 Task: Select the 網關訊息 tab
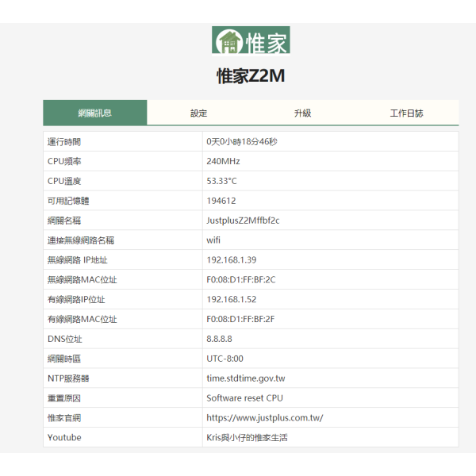tap(95, 113)
